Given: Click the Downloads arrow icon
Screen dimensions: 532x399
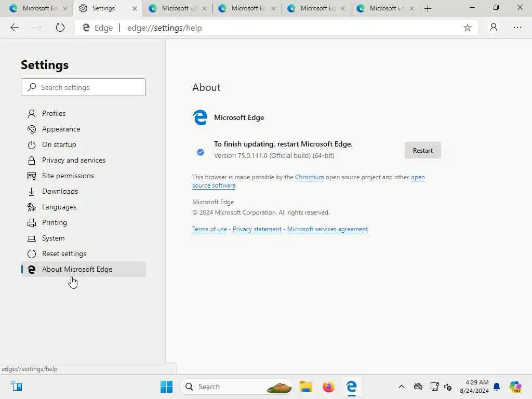Looking at the screenshot, I should (x=32, y=192).
